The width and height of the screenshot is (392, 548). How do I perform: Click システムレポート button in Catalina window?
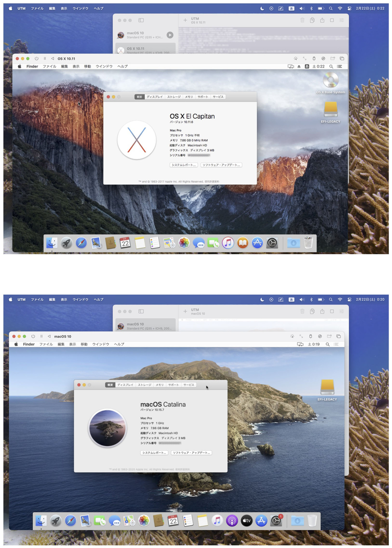point(154,453)
